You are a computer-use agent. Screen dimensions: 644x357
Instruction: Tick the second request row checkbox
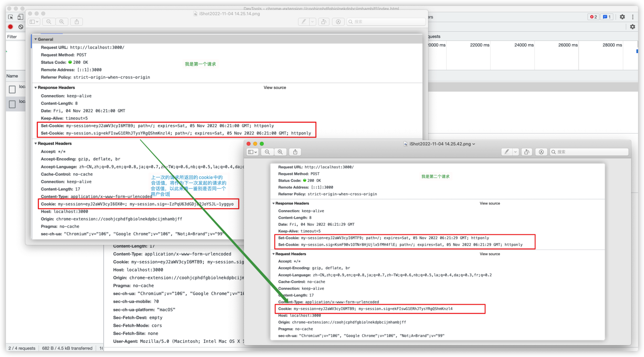[12, 104]
